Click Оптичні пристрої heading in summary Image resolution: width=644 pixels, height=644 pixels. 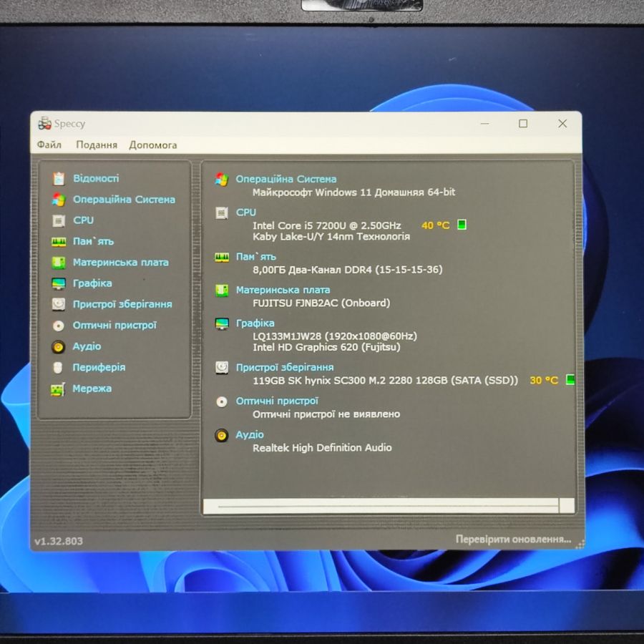click(277, 401)
